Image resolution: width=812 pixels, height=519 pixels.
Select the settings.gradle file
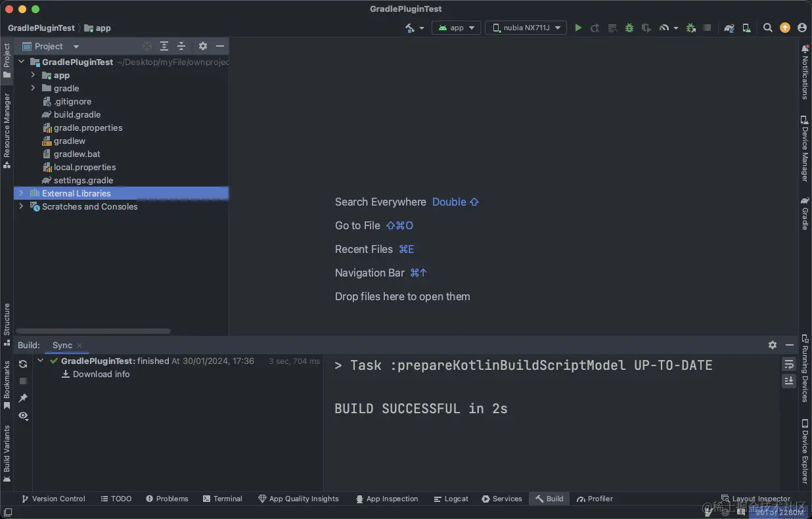83,180
